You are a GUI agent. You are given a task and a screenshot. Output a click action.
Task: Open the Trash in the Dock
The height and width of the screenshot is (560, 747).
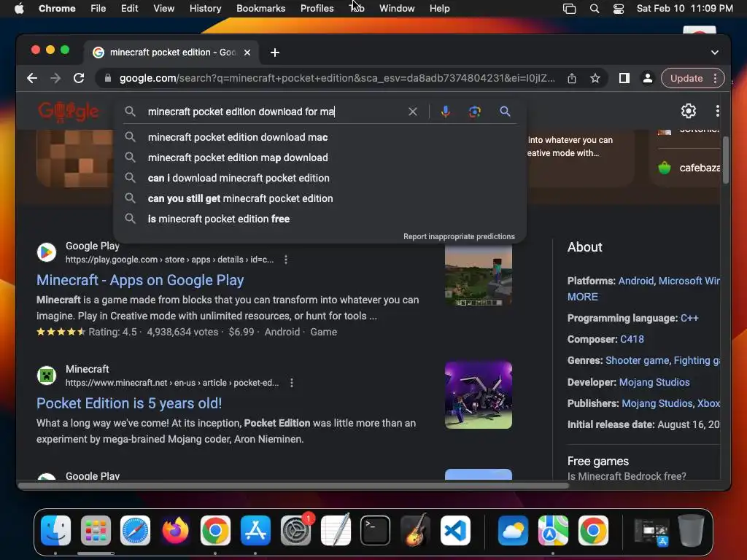click(x=691, y=530)
